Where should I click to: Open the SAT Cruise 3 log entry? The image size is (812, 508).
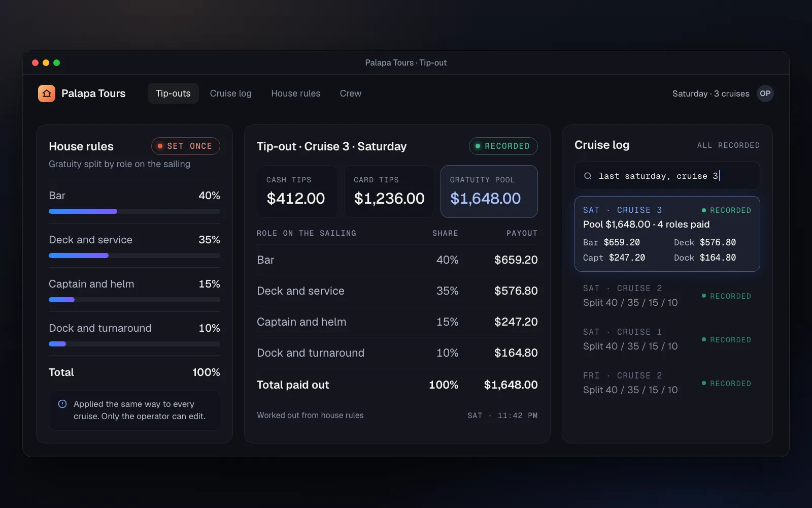(667, 234)
